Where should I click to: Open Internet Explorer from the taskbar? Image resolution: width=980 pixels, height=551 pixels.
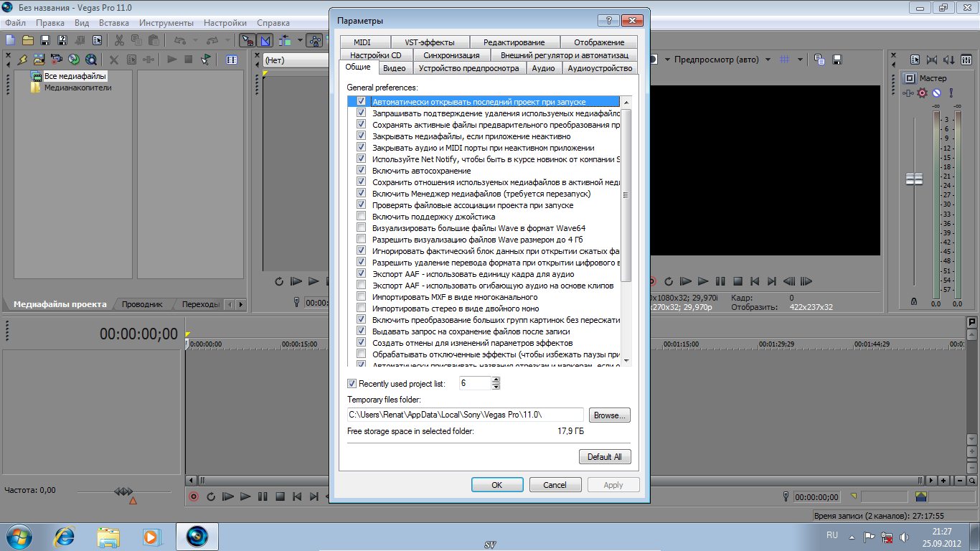tap(65, 535)
